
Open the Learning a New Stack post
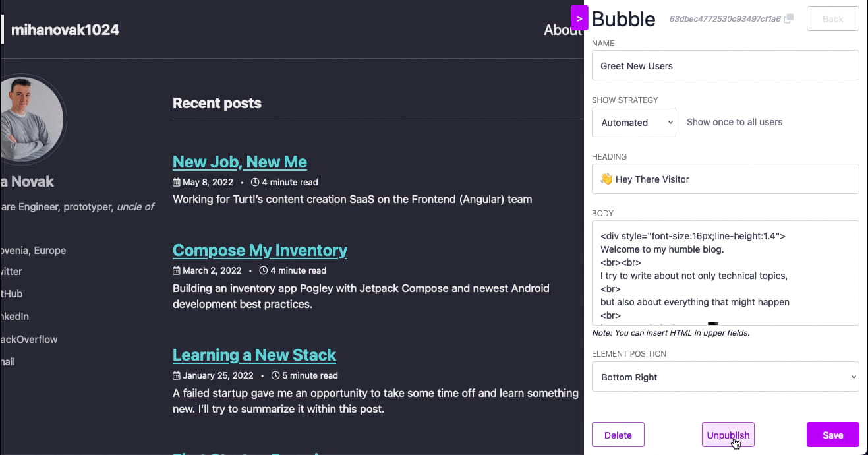pyautogui.click(x=254, y=355)
